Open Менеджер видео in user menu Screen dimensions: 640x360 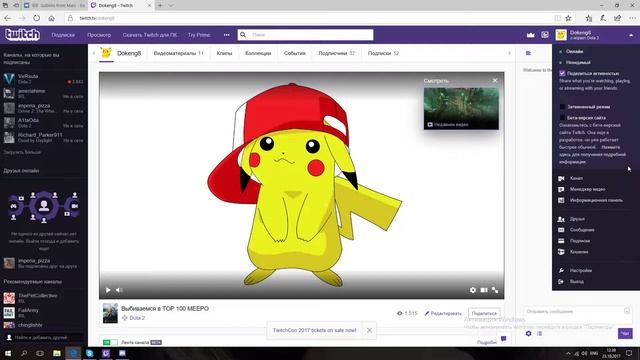[587, 189]
